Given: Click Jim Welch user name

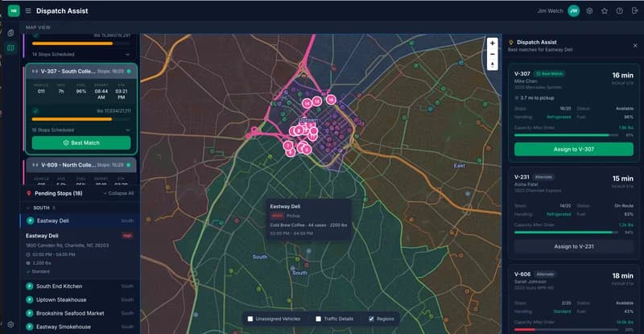Looking at the screenshot, I should [550, 11].
